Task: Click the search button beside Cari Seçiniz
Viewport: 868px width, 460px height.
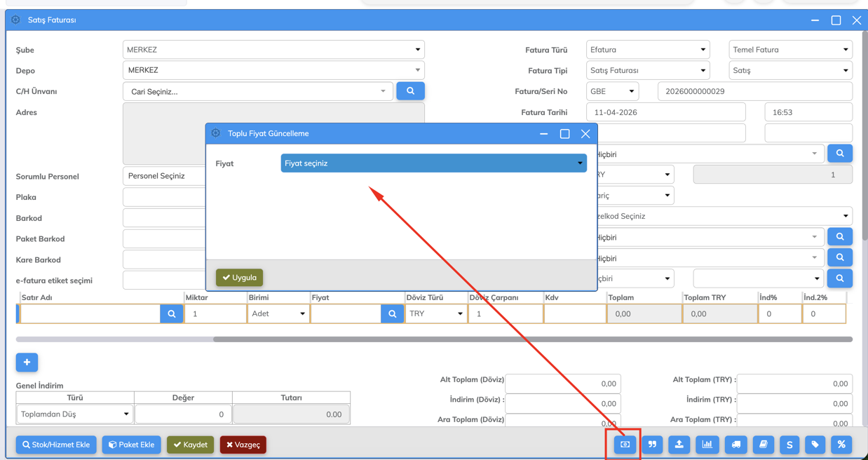Action: [410, 91]
